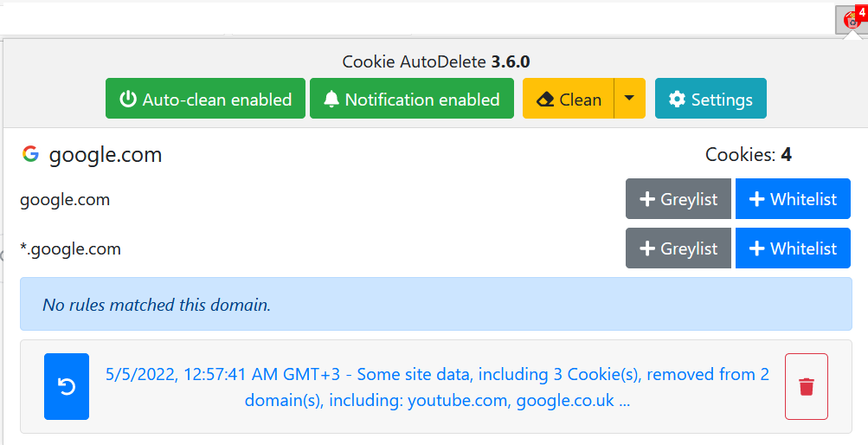Click the power icon on the Auto-clean button
The width and height of the screenshot is (868, 445).
tap(128, 99)
